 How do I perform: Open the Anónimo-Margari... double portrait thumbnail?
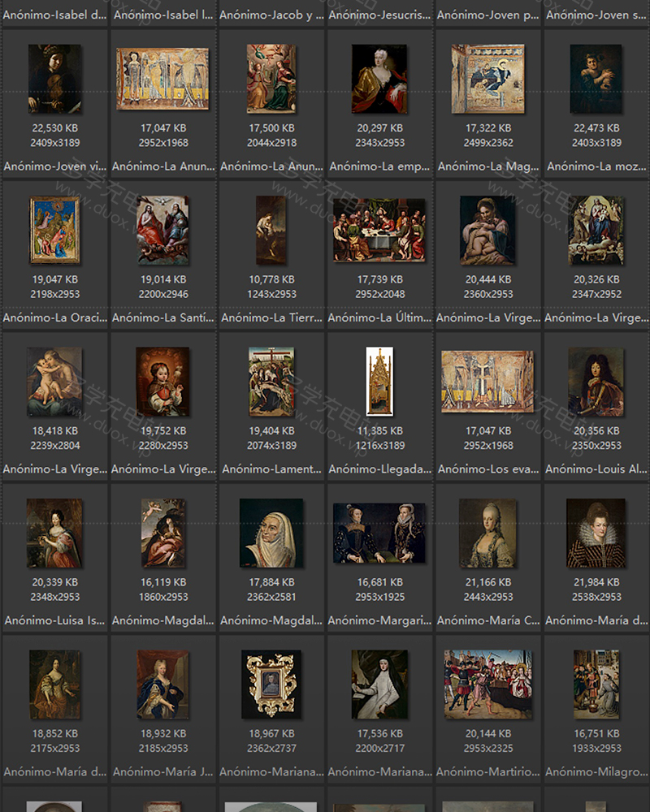[x=379, y=533]
